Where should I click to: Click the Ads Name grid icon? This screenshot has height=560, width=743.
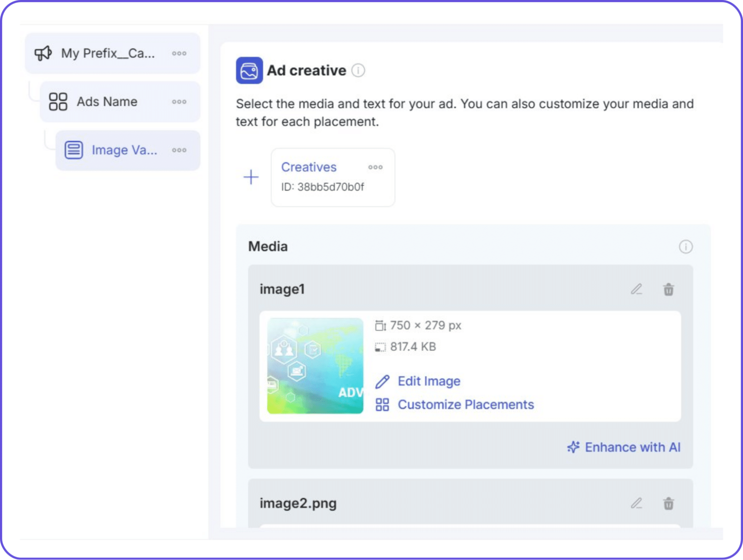coord(58,102)
